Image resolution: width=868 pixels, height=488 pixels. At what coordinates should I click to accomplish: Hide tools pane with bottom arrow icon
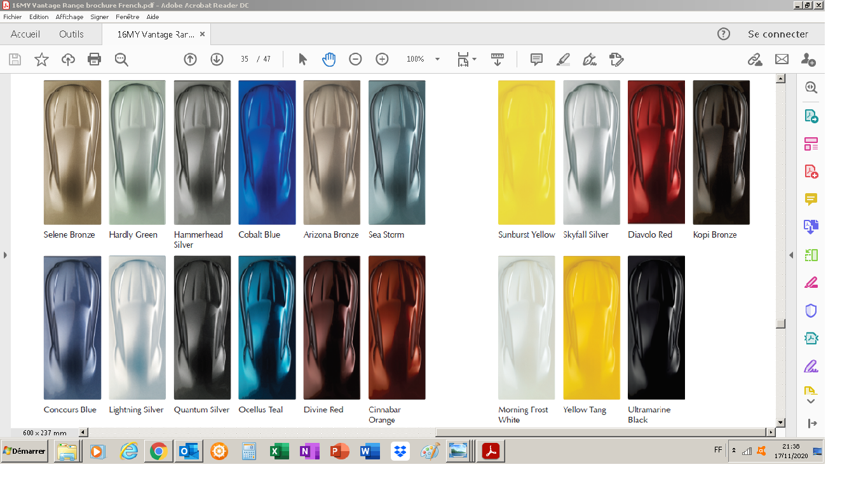812,424
